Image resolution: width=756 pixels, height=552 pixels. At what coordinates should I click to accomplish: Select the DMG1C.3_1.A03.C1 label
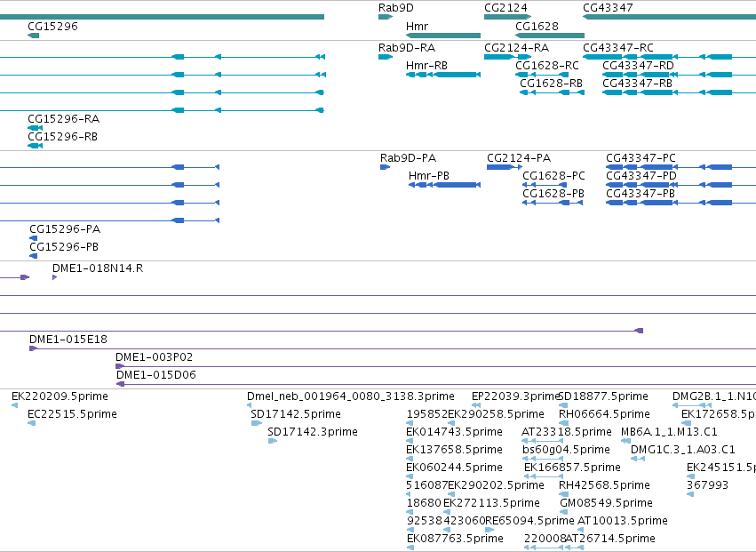(683, 450)
